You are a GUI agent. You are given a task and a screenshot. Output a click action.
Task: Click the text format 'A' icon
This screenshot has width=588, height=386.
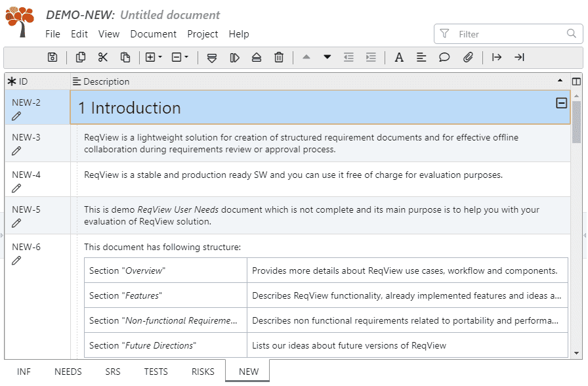coord(399,58)
